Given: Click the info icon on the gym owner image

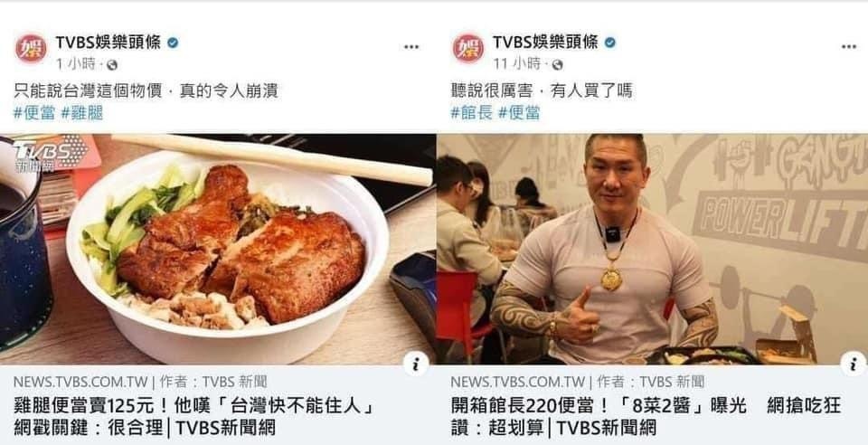Looking at the screenshot, I should pyautogui.click(x=853, y=363).
